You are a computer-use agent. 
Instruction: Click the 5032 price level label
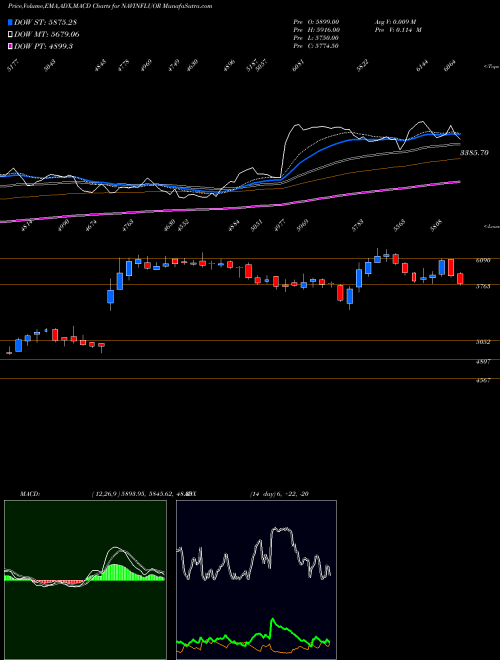(483, 342)
